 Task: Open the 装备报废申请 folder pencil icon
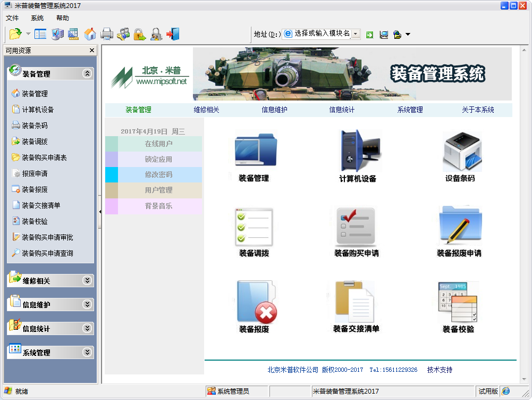coord(460,226)
